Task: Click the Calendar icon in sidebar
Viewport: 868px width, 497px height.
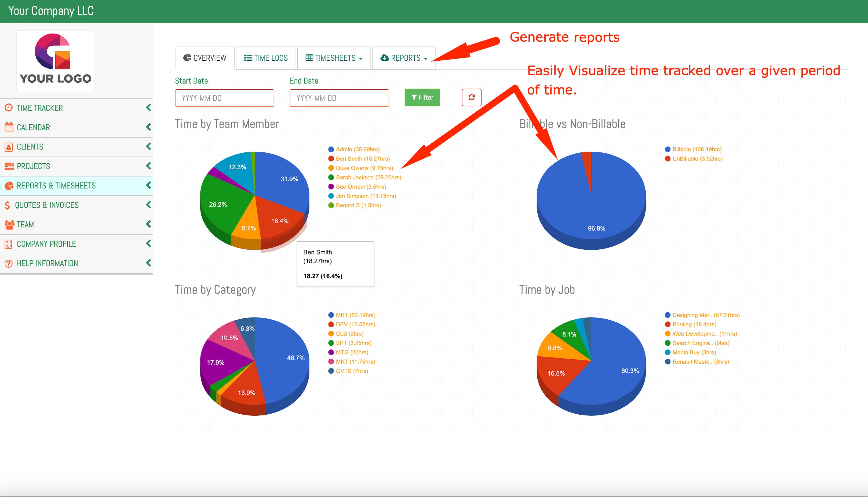Action: pyautogui.click(x=9, y=127)
